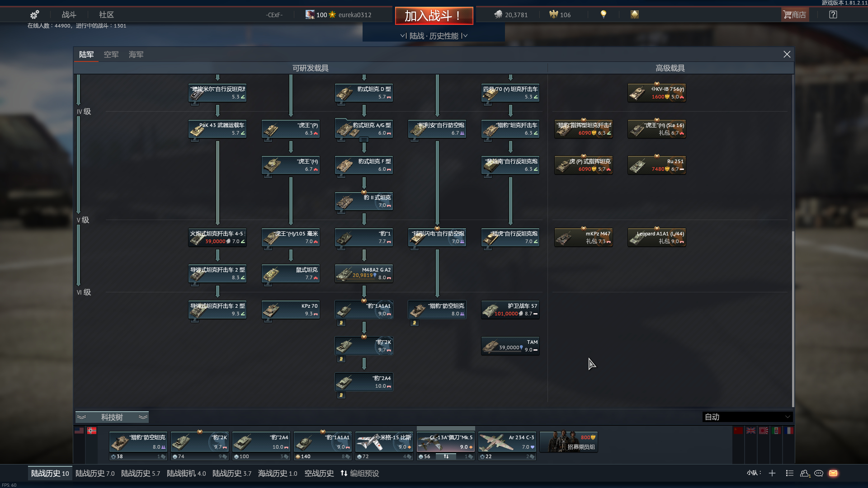The image size is (868, 488).
Task: Select the 豹式坦克 D 型 vehicle
Action: tap(364, 93)
